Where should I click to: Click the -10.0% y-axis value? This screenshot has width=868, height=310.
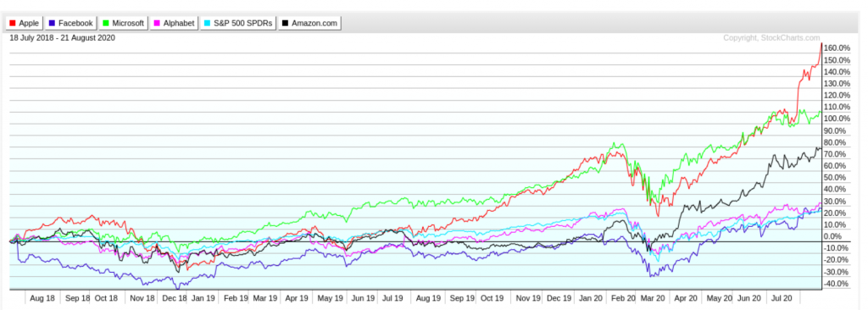click(837, 248)
